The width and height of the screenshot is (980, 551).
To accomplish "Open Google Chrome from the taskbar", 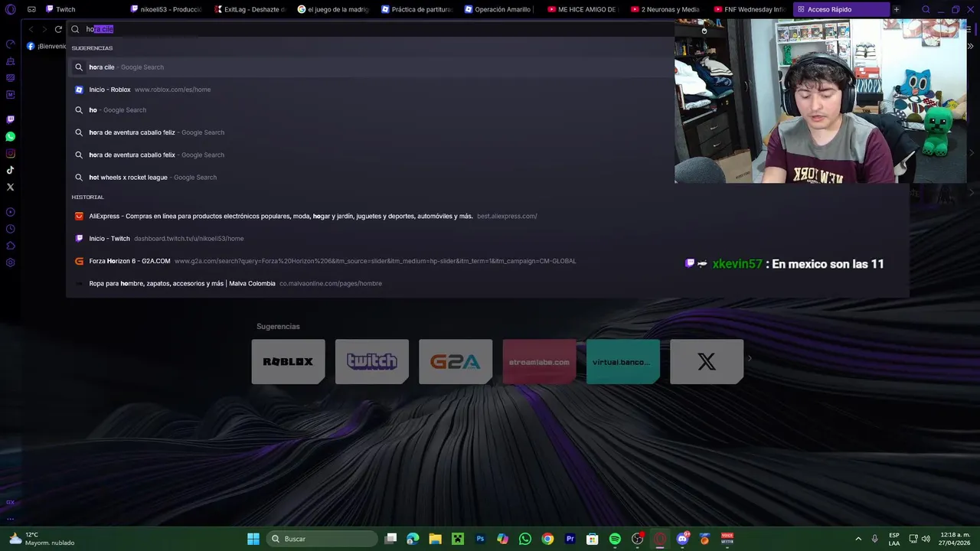I will (x=547, y=539).
